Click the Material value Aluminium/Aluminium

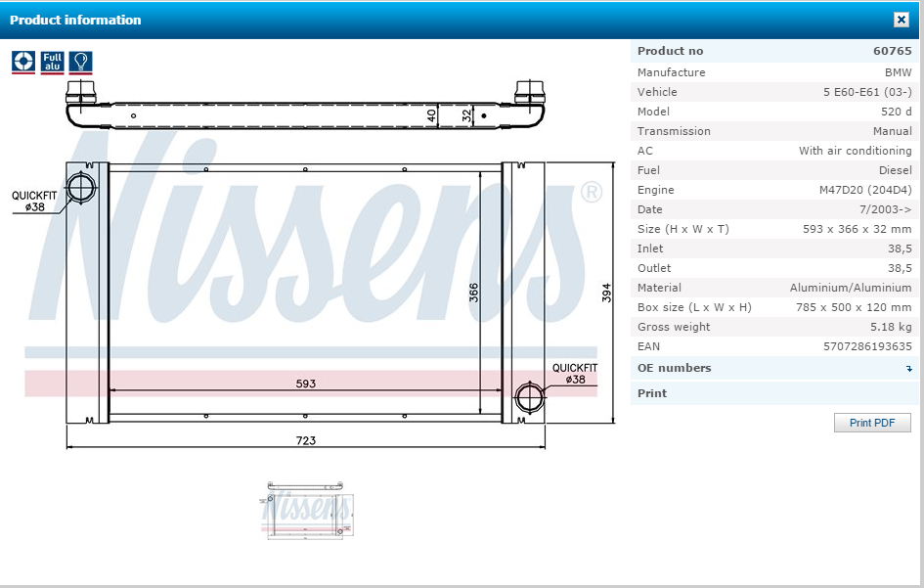click(x=851, y=288)
